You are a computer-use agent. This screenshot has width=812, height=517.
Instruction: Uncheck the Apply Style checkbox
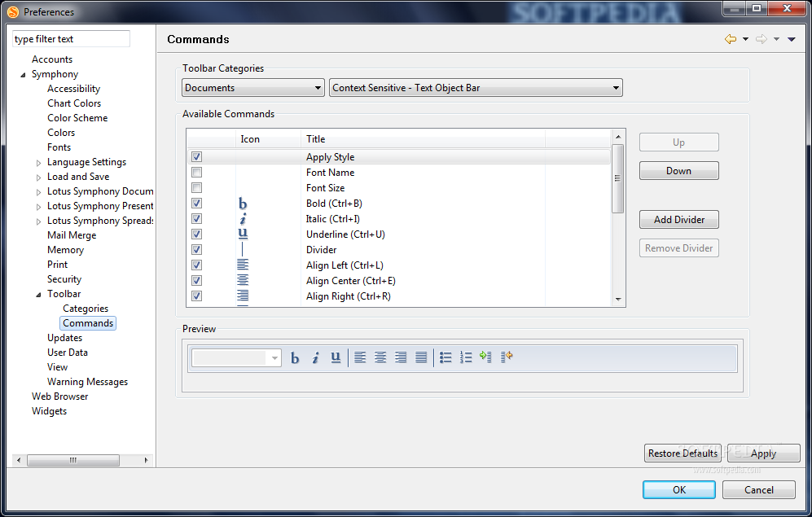click(197, 157)
